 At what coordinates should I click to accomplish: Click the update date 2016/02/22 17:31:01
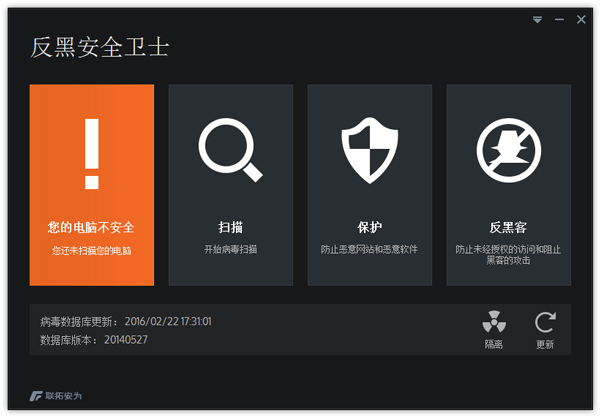[x=168, y=321]
